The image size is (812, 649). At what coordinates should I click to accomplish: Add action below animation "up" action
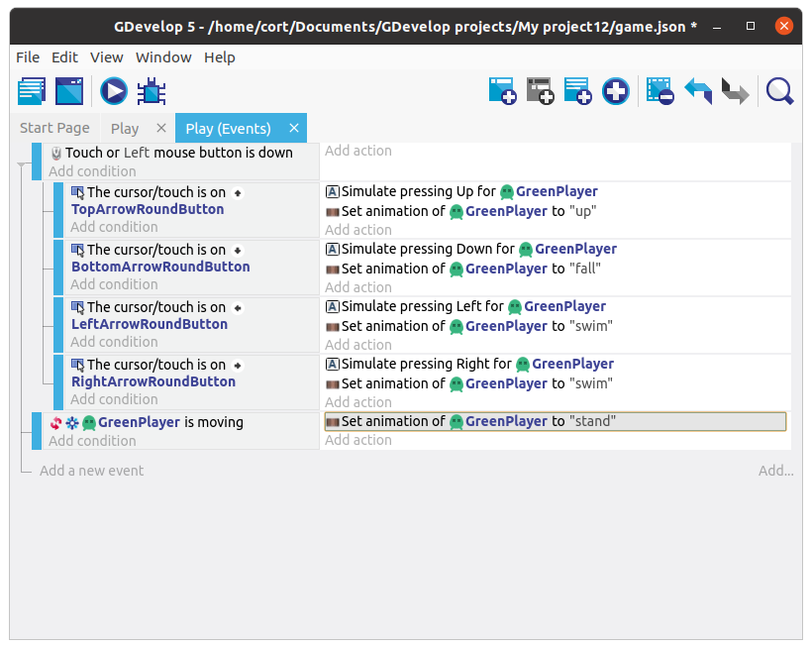(358, 230)
